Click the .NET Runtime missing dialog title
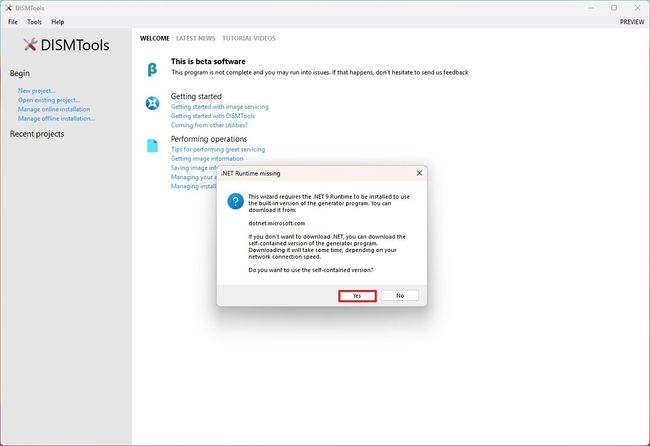The width and height of the screenshot is (650, 446). pos(251,173)
